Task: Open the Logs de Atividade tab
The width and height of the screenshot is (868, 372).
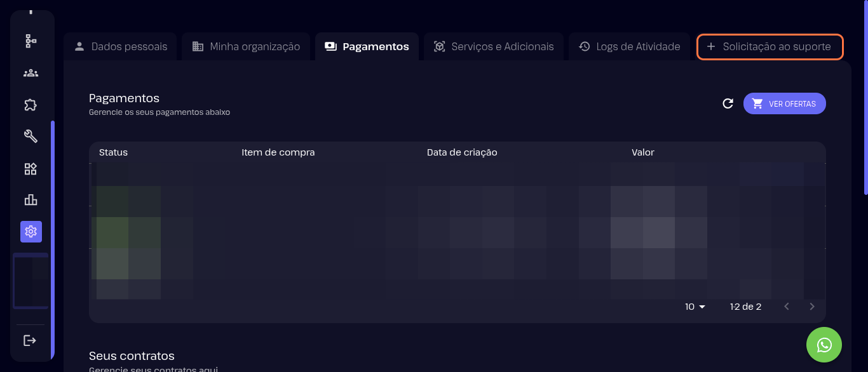Action: pos(629,46)
